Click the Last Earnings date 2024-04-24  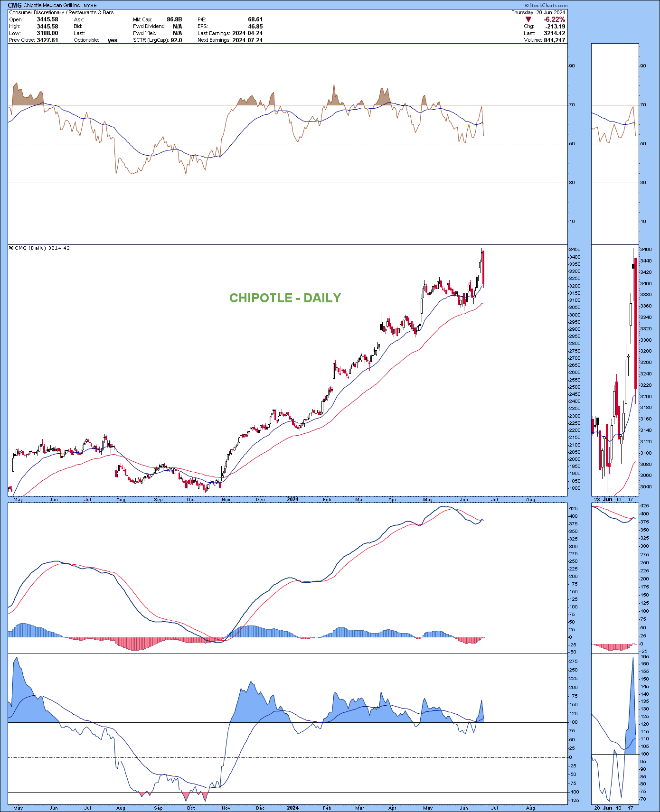coord(247,33)
